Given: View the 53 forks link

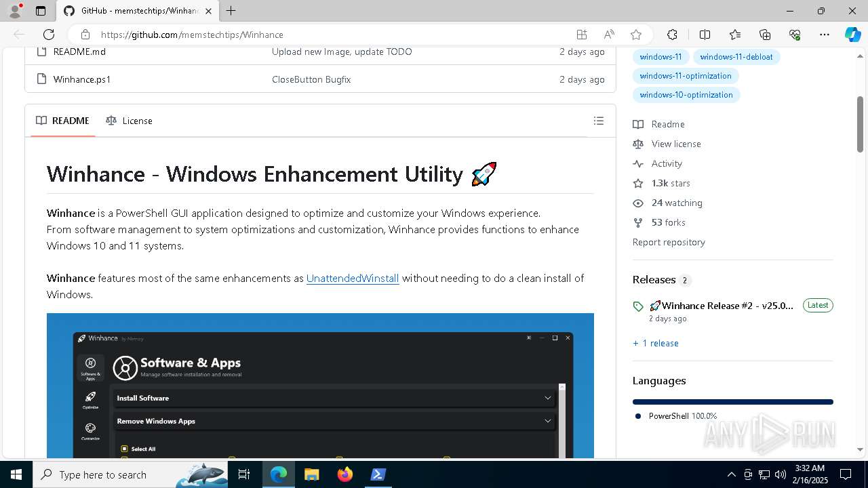Looking at the screenshot, I should 659,222.
